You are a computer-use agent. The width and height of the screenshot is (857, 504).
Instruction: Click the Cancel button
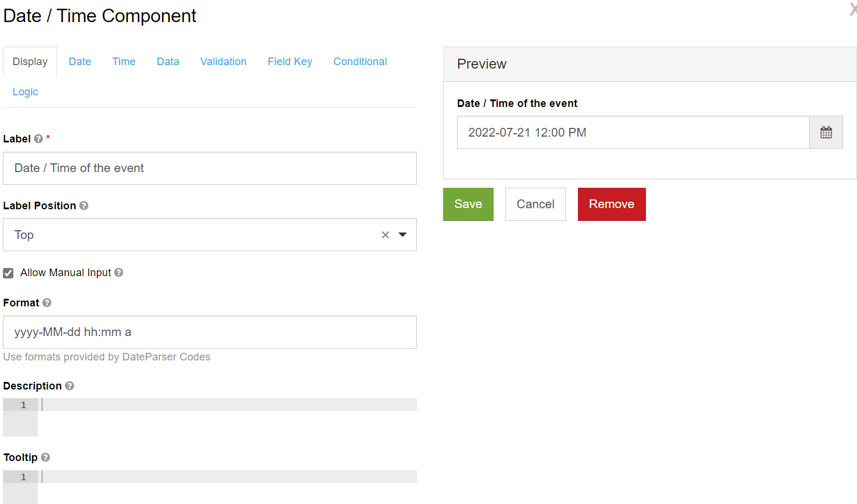click(x=535, y=204)
